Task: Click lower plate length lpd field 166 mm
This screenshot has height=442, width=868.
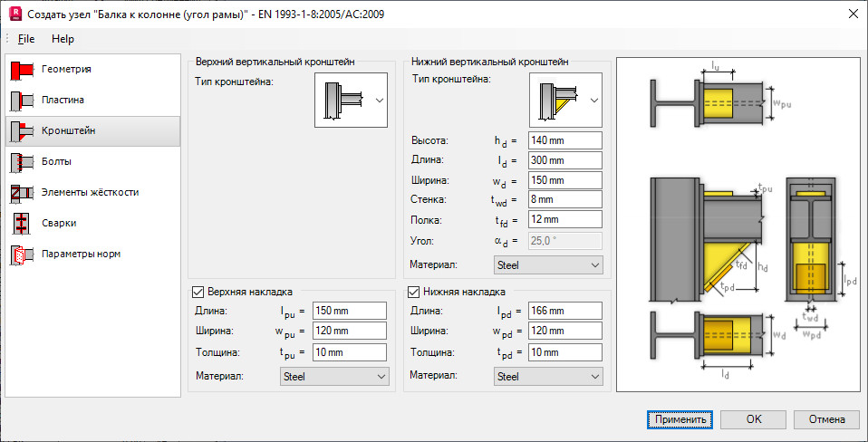Action: pyautogui.click(x=565, y=311)
